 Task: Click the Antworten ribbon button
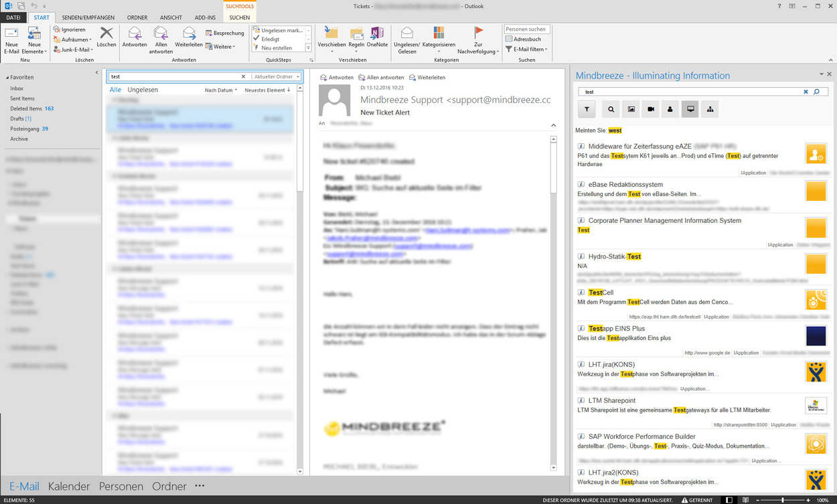pos(135,37)
